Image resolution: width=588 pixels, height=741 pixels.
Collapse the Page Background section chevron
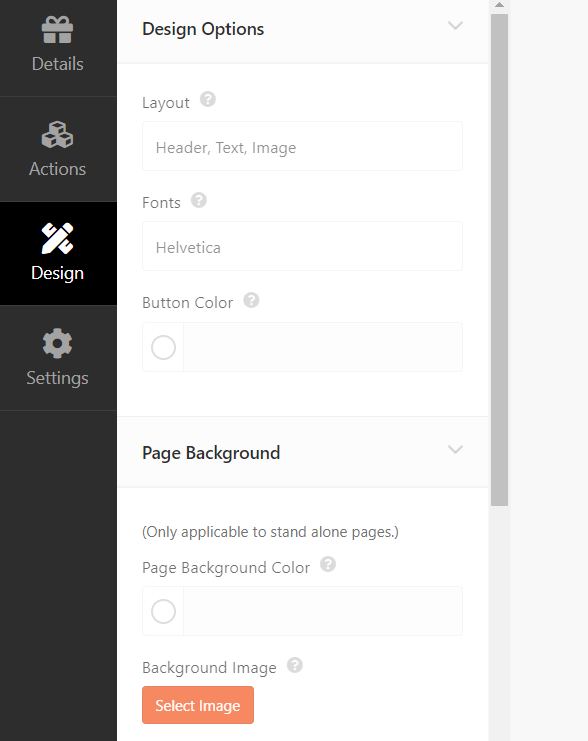(x=455, y=449)
